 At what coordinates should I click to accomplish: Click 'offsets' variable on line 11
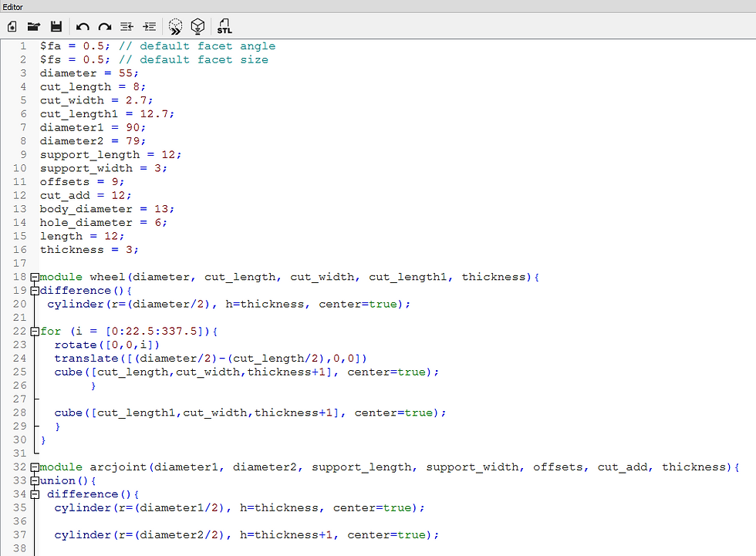tap(65, 182)
